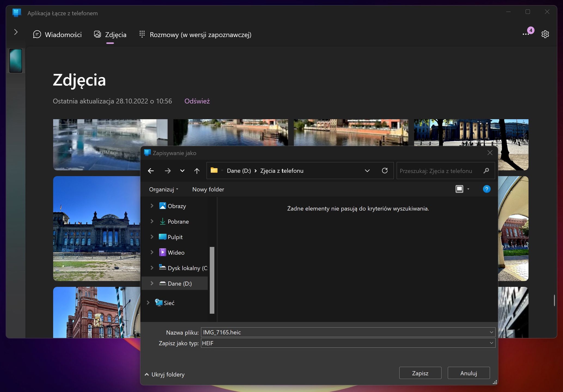The height and width of the screenshot is (392, 563).
Task: Open the red town hall tower photo
Action: 97,312
